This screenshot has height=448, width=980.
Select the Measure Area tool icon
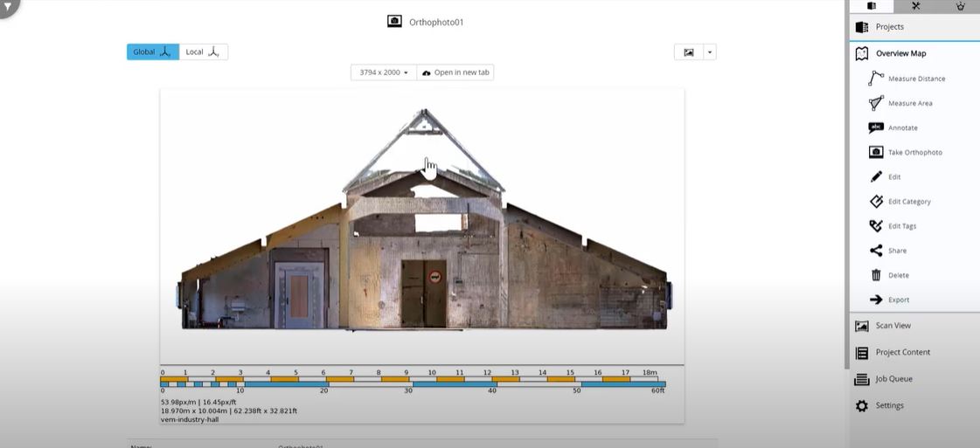[x=876, y=103]
